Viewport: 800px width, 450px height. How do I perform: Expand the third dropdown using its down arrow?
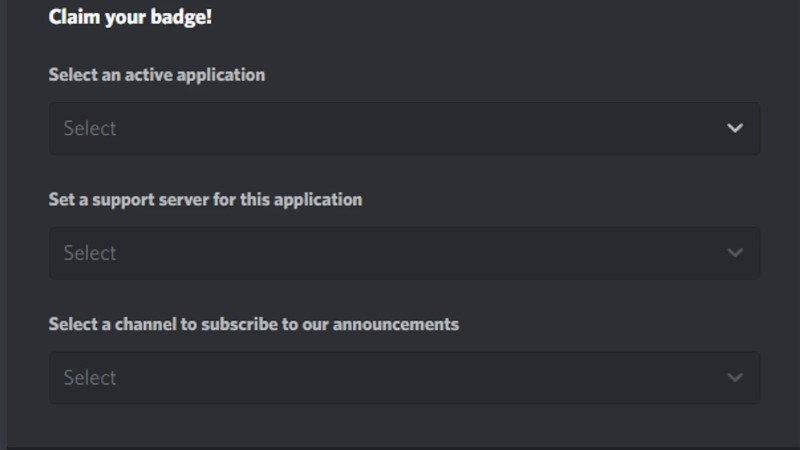pyautogui.click(x=735, y=378)
